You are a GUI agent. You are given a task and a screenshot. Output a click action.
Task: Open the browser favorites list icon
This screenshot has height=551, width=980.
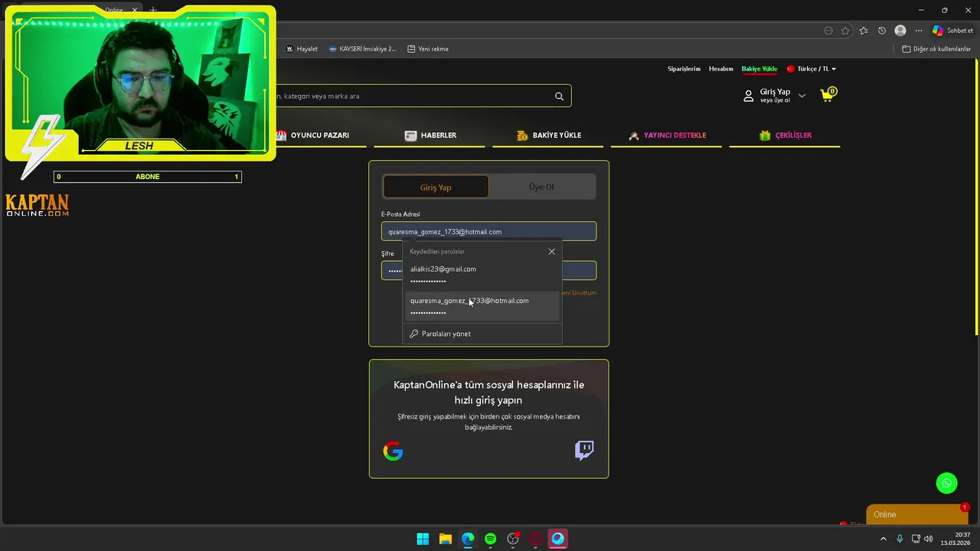tap(864, 31)
